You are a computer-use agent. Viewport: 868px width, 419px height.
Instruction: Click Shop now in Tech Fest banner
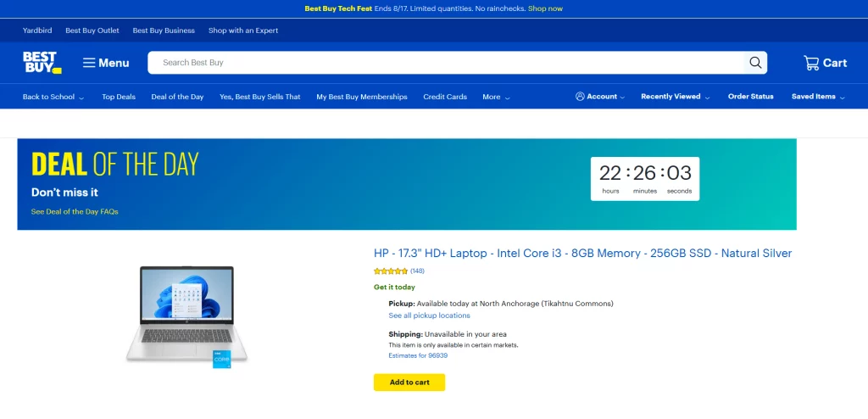click(x=545, y=8)
